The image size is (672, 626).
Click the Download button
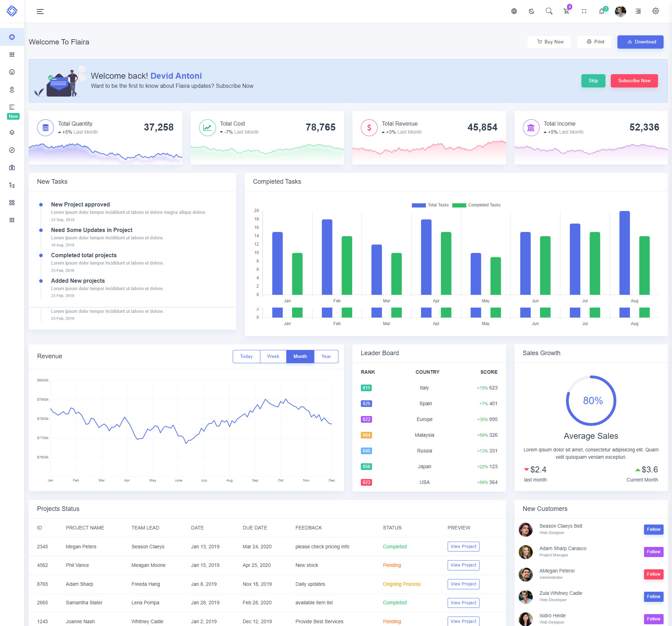pos(640,42)
